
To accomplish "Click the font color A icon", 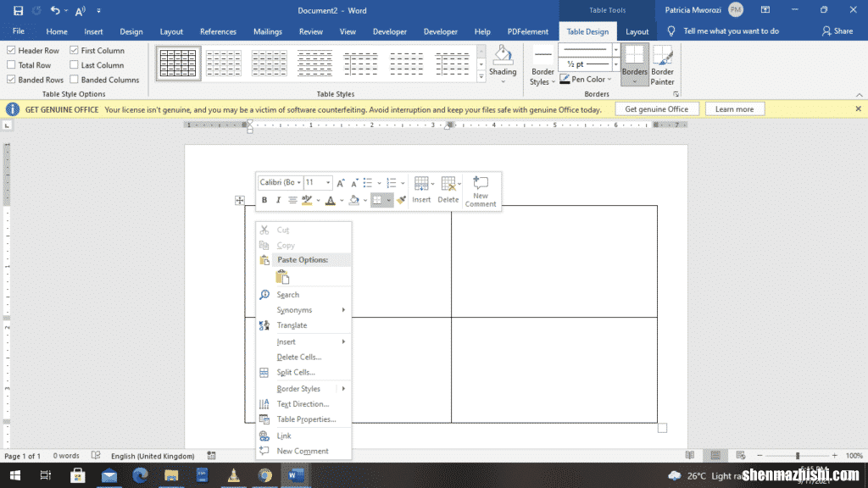I will 331,200.
